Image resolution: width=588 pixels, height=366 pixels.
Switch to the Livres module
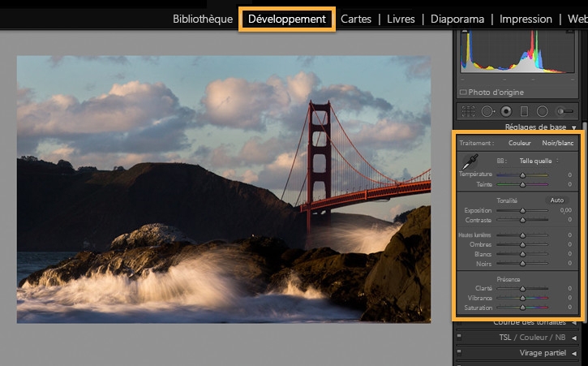click(401, 19)
